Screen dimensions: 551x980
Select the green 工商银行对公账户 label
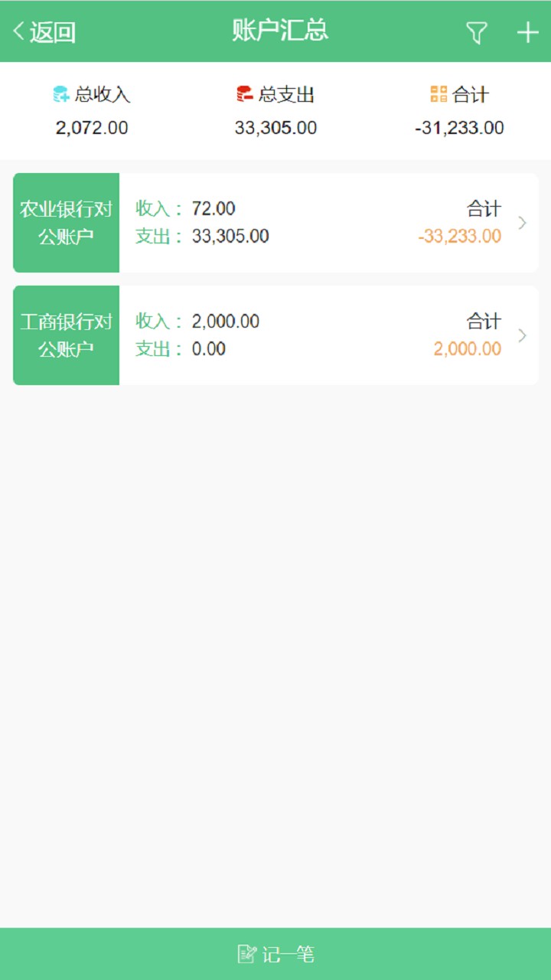[67, 335]
